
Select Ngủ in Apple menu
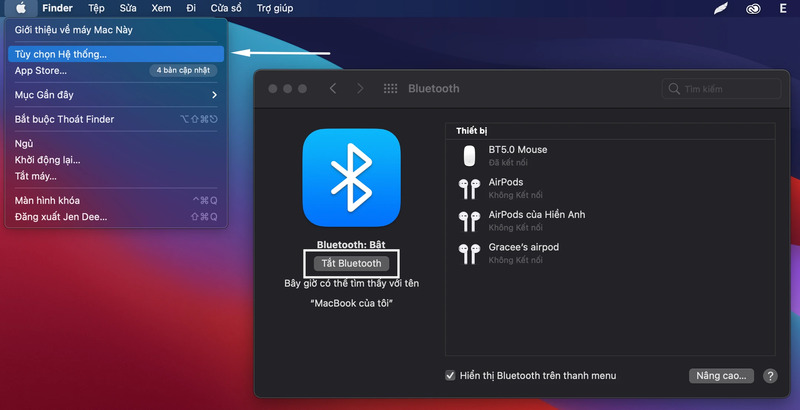click(116, 144)
